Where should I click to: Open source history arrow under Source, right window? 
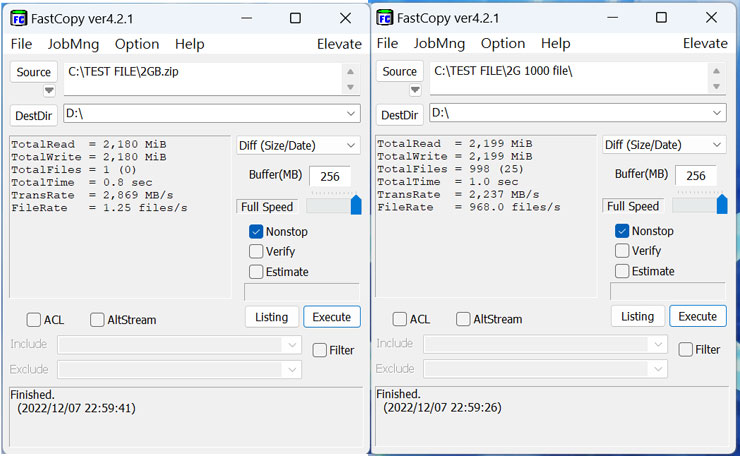[415, 89]
